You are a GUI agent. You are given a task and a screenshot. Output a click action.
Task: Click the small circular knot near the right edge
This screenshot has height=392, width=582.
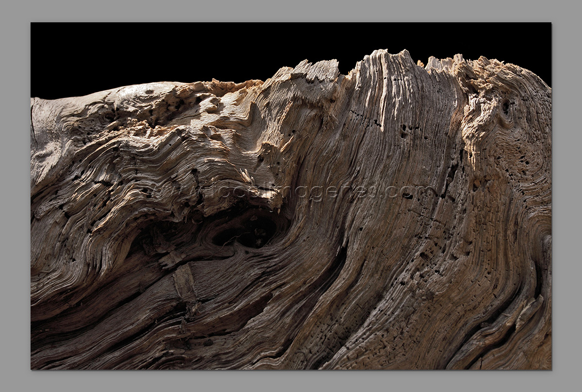[x=506, y=108]
